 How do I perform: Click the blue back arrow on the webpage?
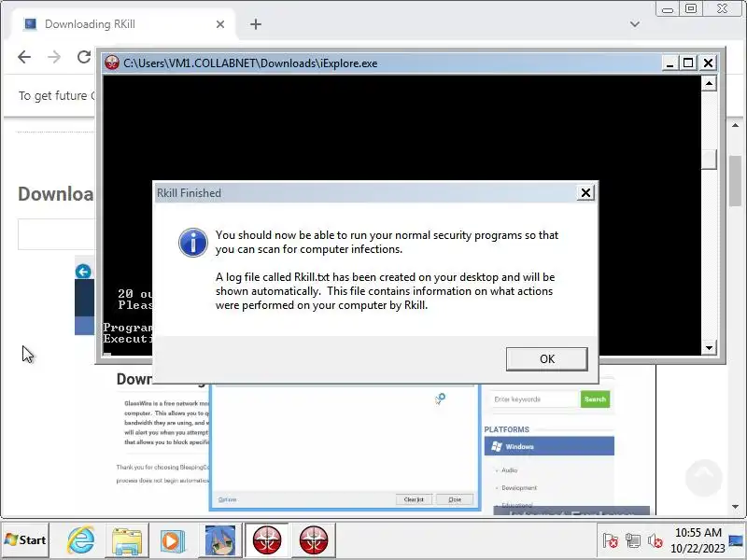83,272
